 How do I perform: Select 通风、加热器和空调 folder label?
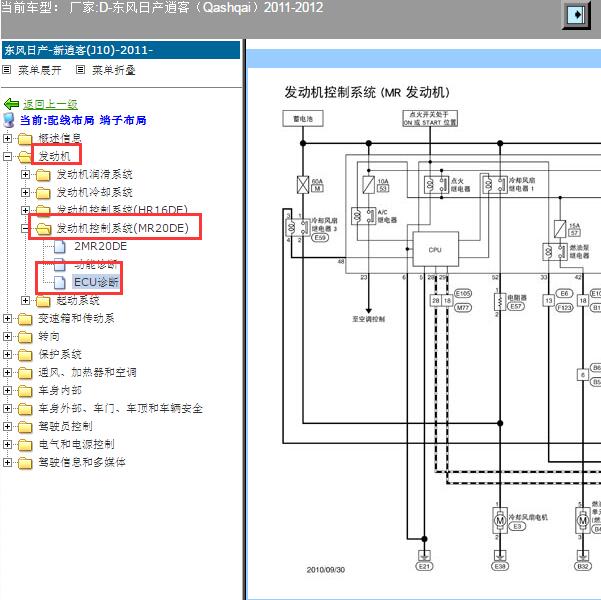87,372
